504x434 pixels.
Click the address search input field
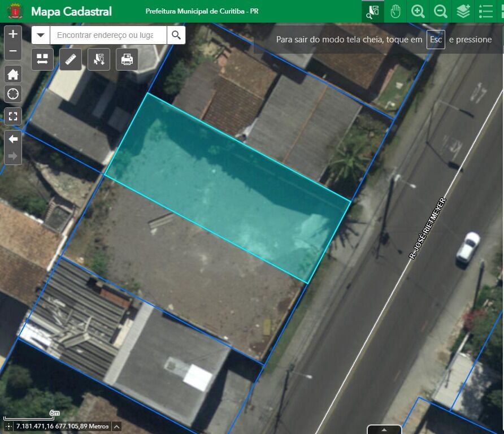tap(108, 35)
